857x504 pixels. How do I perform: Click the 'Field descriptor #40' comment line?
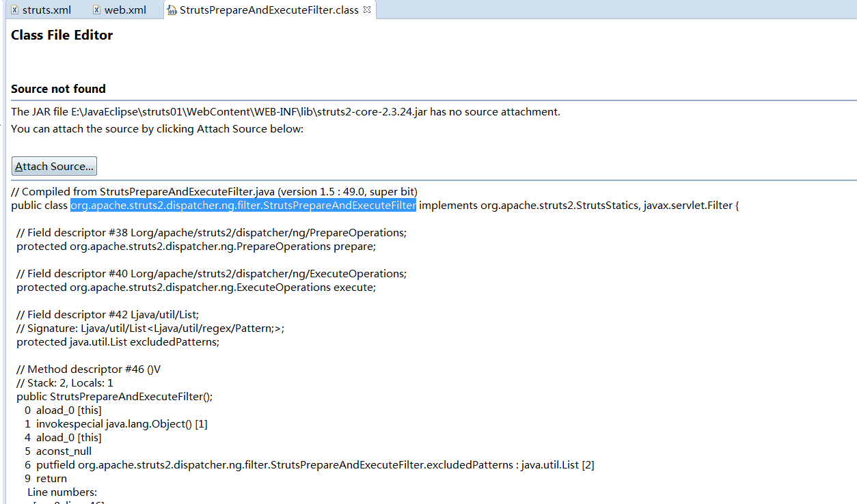[211, 274]
